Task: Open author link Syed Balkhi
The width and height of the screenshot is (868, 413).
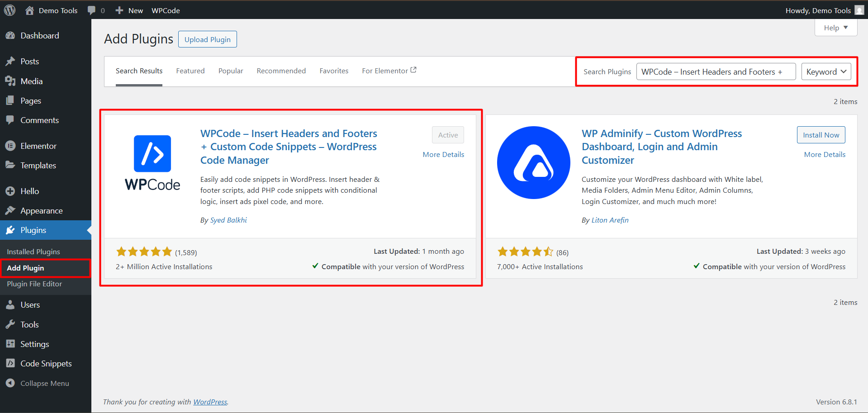Action: (x=228, y=220)
